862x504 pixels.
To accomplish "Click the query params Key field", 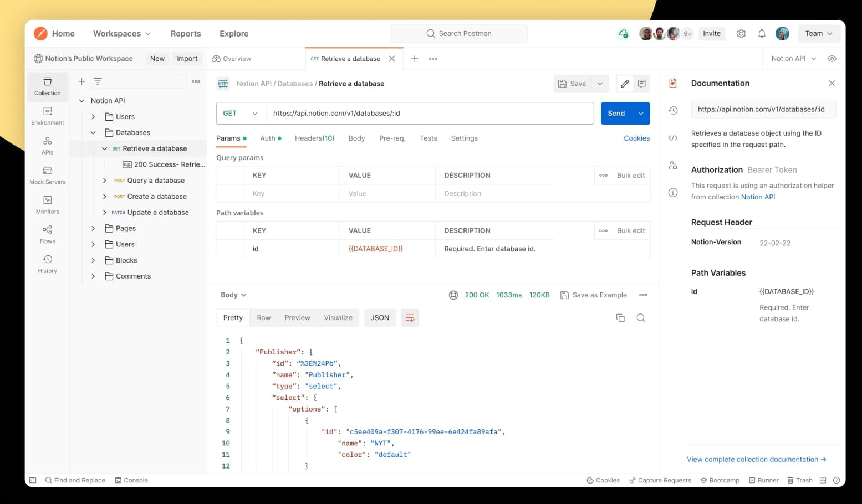I will pos(292,194).
